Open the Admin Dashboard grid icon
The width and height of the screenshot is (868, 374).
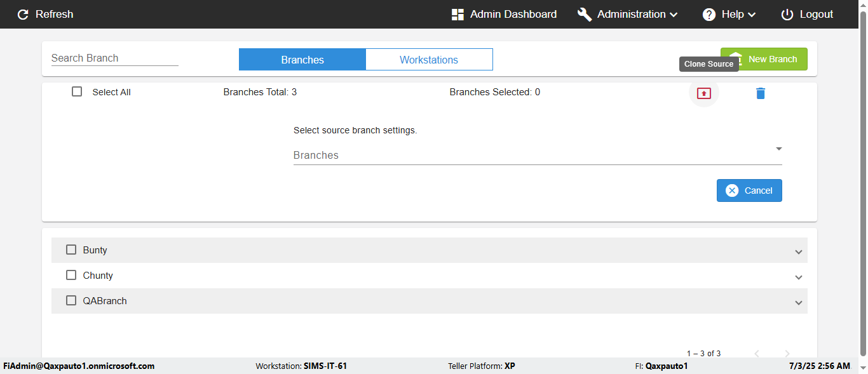458,15
